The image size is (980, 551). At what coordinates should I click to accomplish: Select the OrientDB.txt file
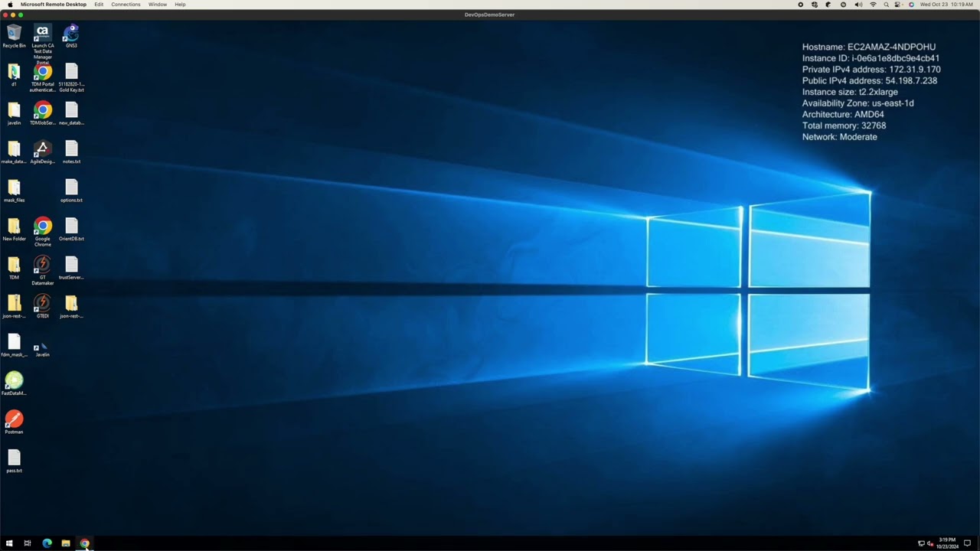pyautogui.click(x=71, y=230)
